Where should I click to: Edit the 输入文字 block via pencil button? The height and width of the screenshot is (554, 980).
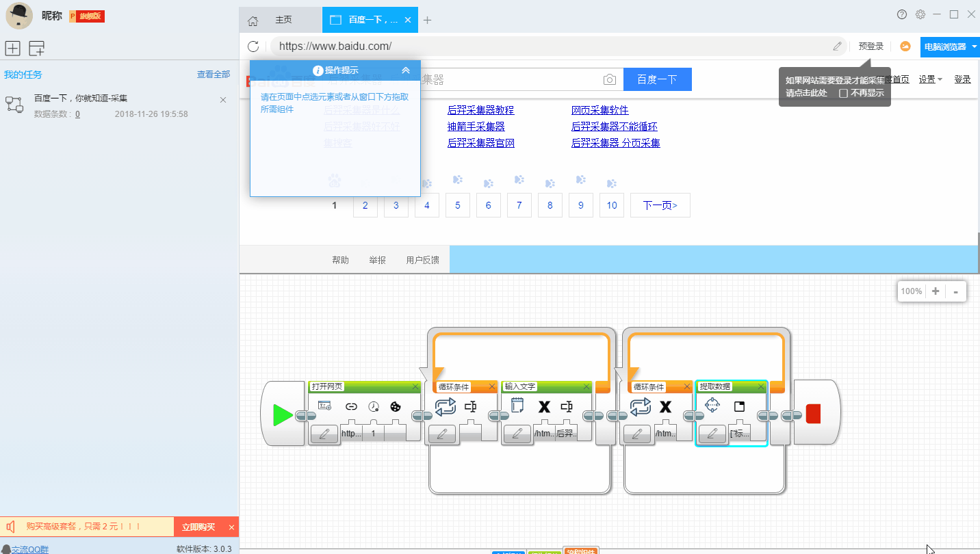[517, 434]
